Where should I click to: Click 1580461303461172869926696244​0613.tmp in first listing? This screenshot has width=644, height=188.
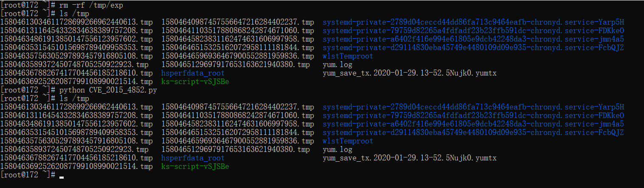coord(76,22)
